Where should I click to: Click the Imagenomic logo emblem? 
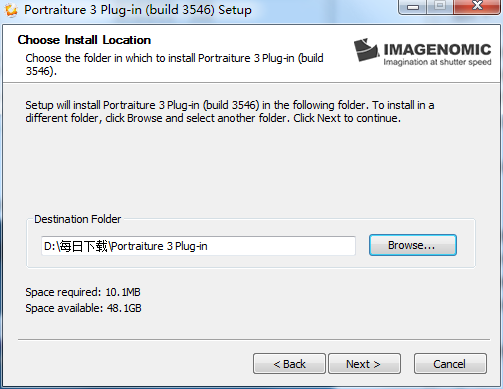point(366,50)
